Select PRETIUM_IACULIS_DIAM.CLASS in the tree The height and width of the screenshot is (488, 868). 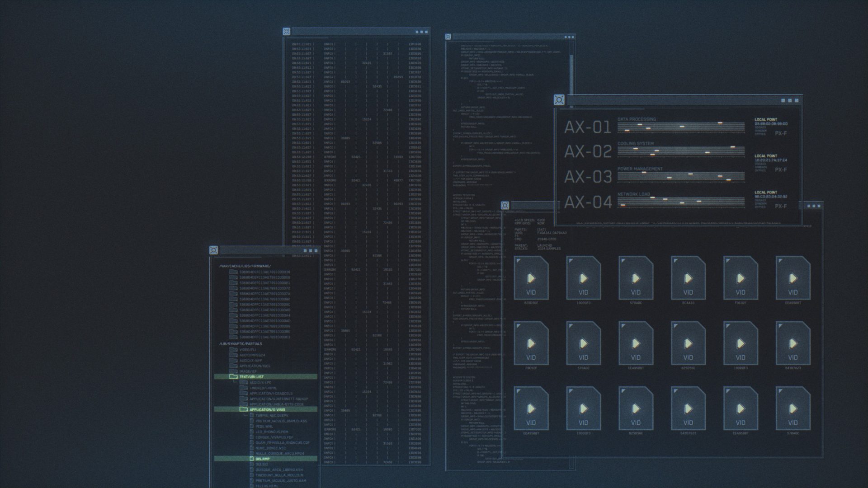(x=281, y=421)
